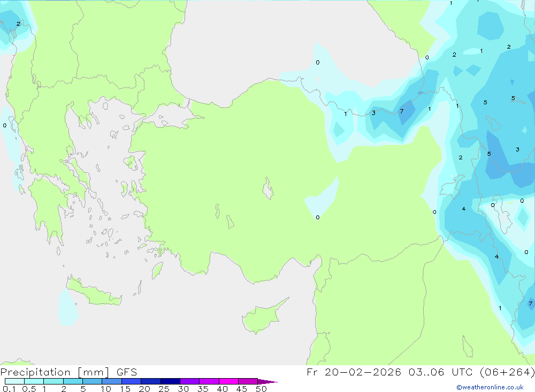Click the '0.1' legend scale label
Image resolution: width=535 pixels, height=392 pixels.
click(x=9, y=389)
